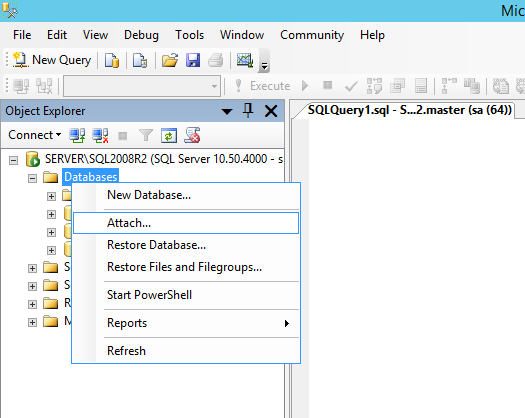Click the Analysis Services query icon
The image size is (525, 418).
click(x=140, y=61)
